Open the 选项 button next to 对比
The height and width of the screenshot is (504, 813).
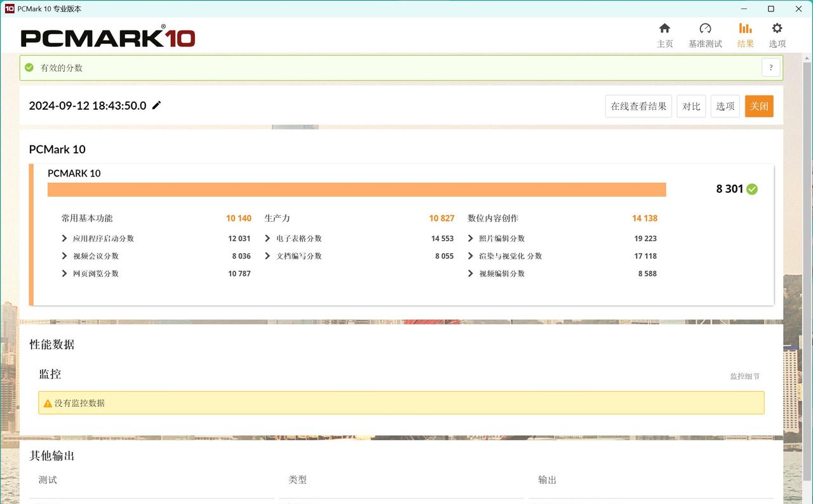coord(725,106)
